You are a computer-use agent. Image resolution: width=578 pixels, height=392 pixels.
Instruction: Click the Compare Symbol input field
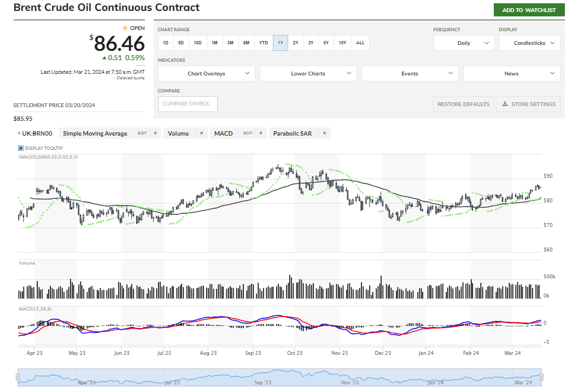[x=188, y=104]
